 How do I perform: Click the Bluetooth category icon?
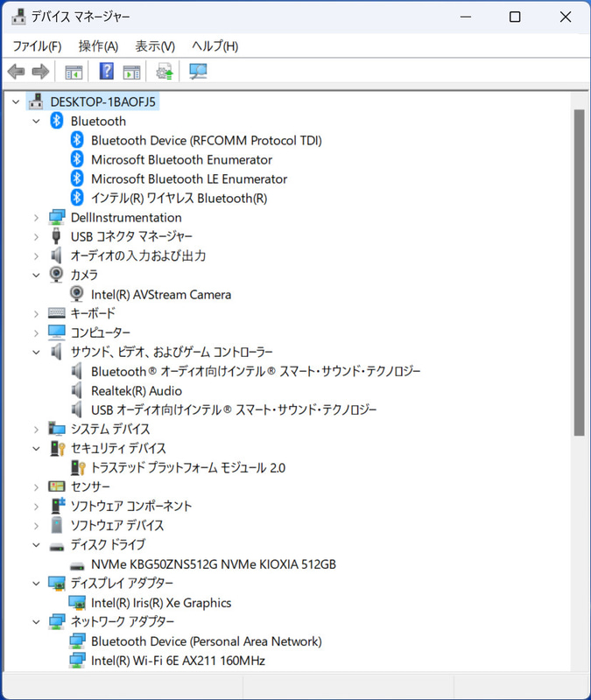57,121
